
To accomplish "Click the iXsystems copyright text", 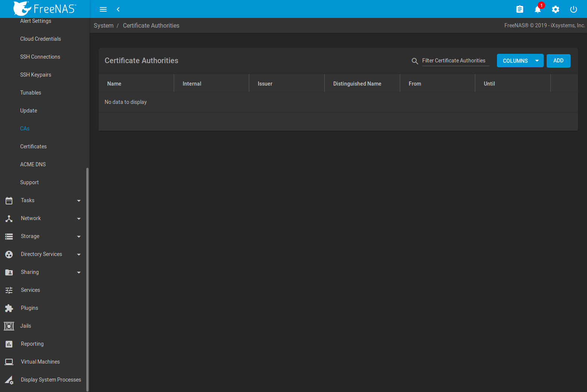I will tap(544, 25).
